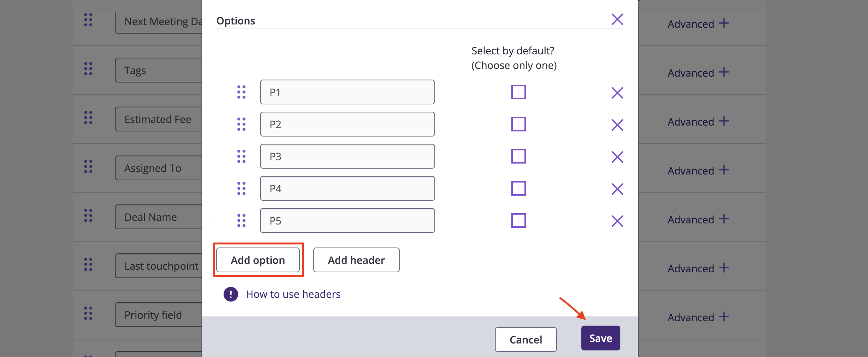Screen dimensions: 868x357
Task: Tick the default checkbox for option P5
Action: [518, 220]
